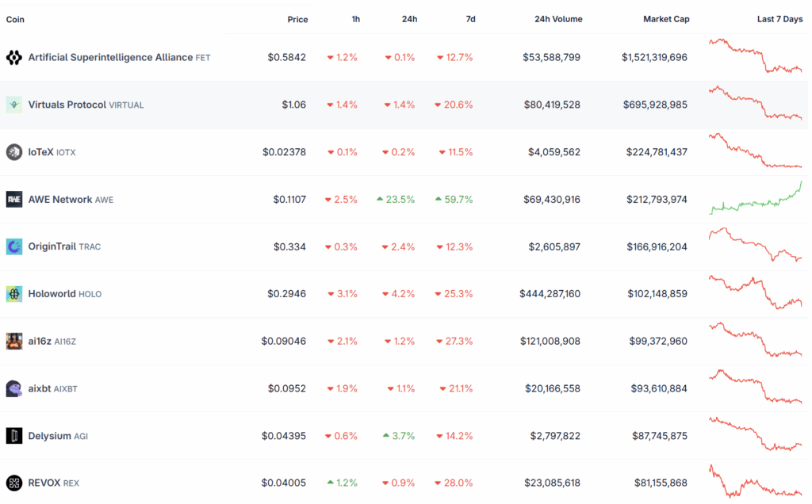The image size is (812, 504).
Task: Click the IoTeX coin logo
Action: click(x=13, y=152)
